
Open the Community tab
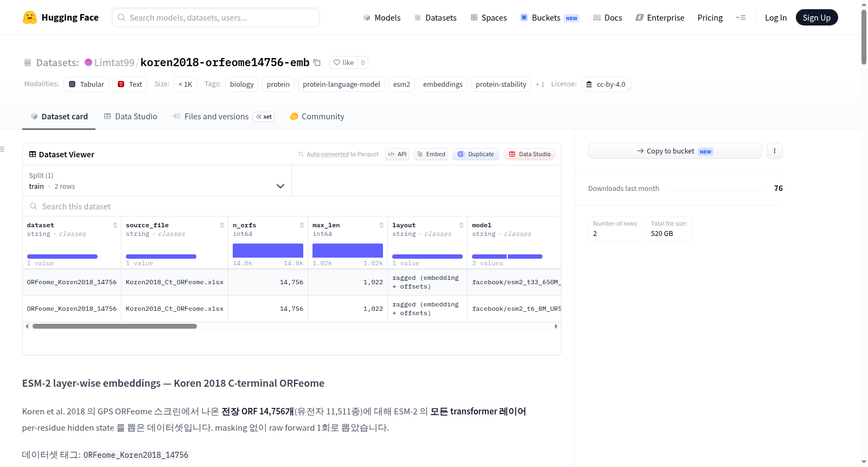(x=317, y=117)
